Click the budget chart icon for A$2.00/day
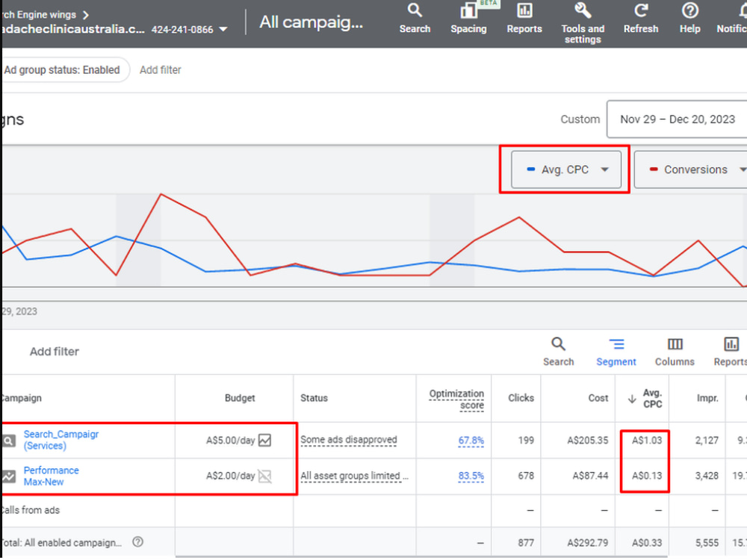 (x=265, y=476)
